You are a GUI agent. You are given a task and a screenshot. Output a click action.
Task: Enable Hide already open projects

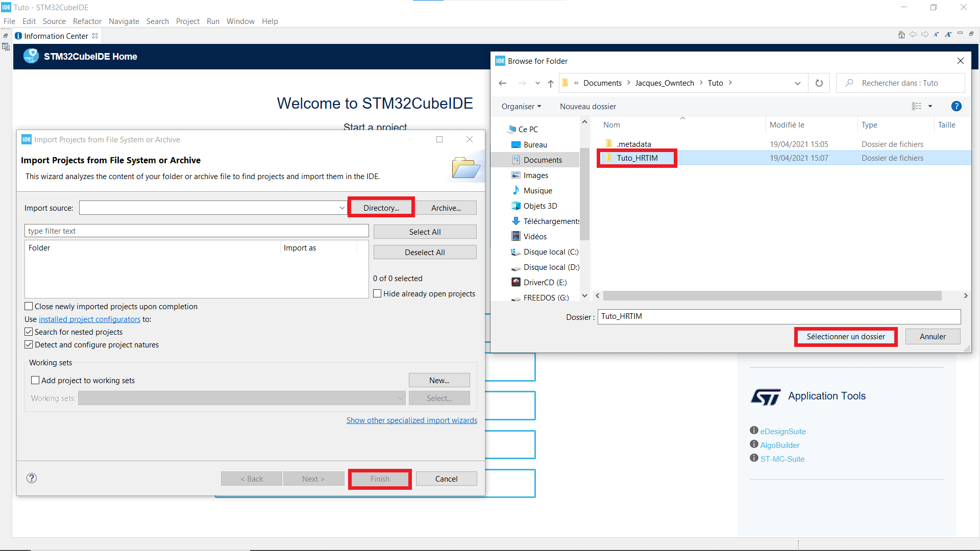pyautogui.click(x=378, y=293)
